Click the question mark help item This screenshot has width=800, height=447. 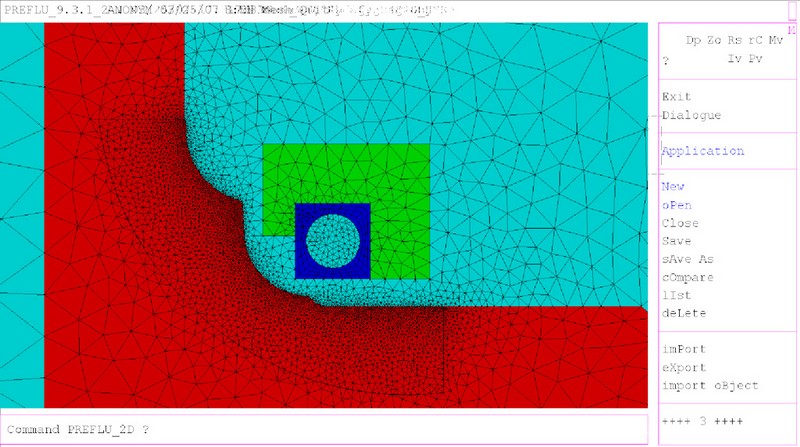pos(665,61)
